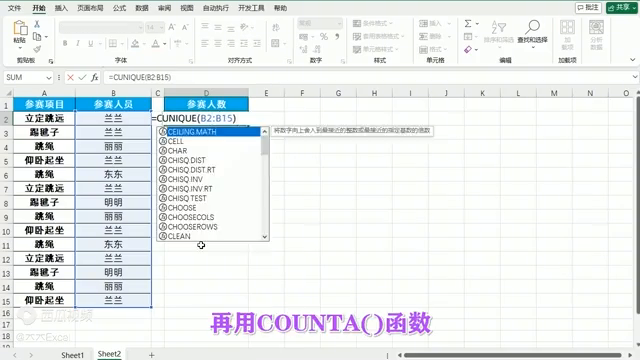Click the Merge and Center icon
The image size is (640, 360).
click(276, 43)
